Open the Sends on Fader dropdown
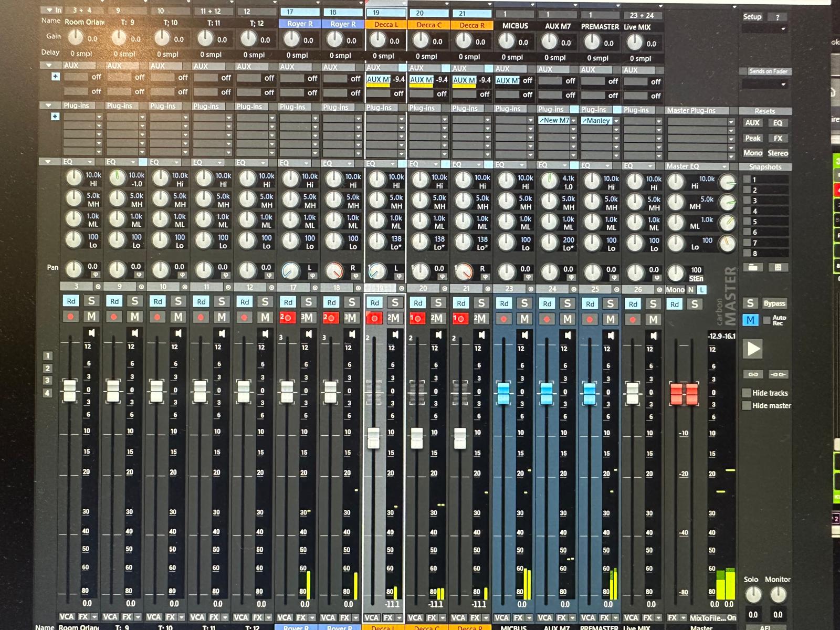Screen dimensions: 840x630 tap(783, 84)
